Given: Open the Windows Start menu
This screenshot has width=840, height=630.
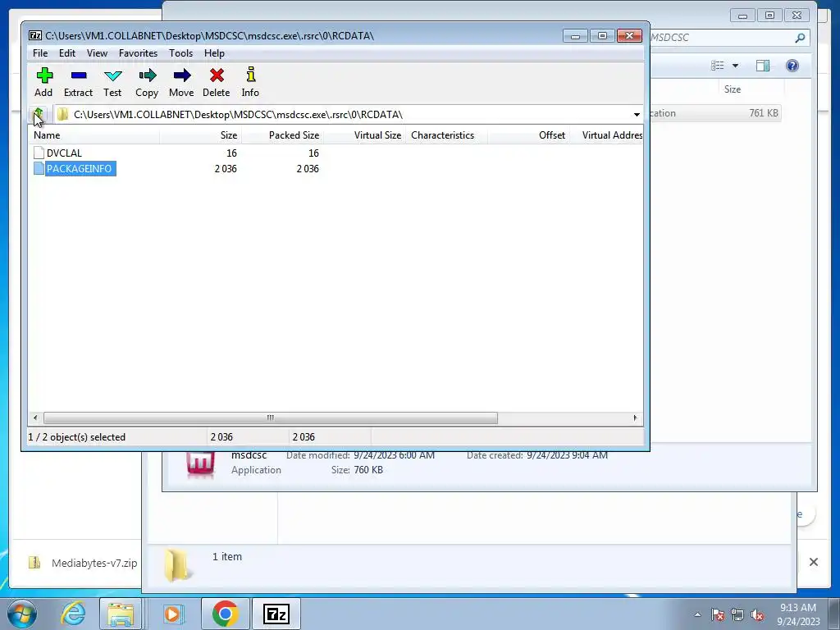Looking at the screenshot, I should click(21, 614).
